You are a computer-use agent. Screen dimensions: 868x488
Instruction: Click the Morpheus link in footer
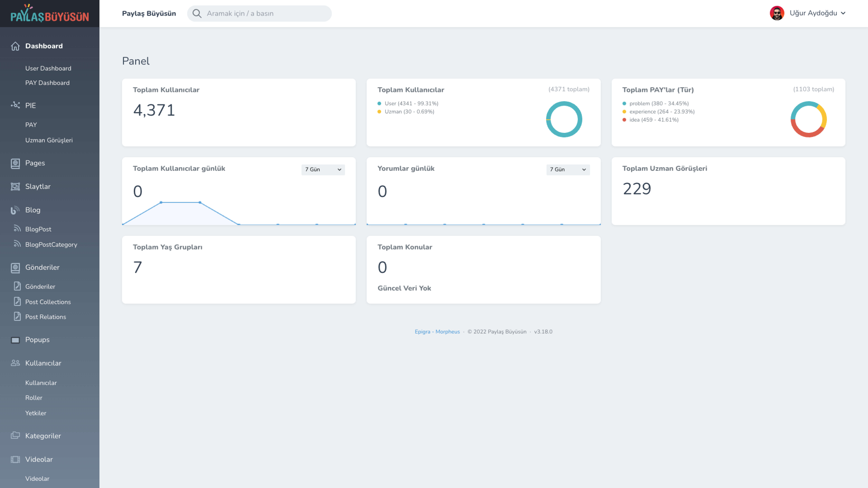447,331
